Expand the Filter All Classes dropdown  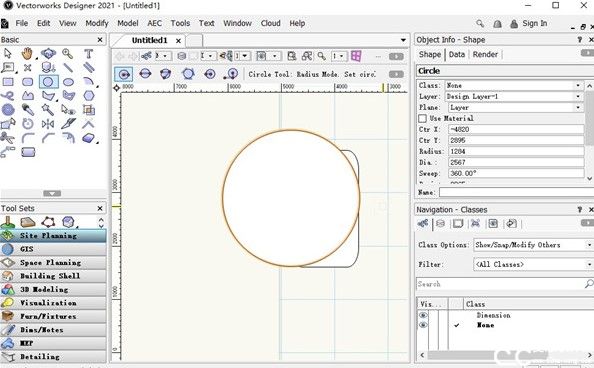pyautogui.click(x=533, y=264)
